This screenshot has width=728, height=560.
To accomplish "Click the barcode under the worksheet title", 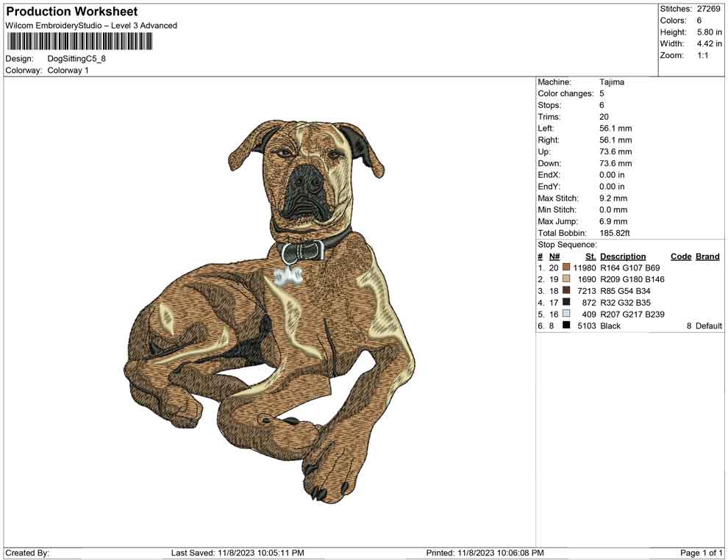I will pos(79,42).
